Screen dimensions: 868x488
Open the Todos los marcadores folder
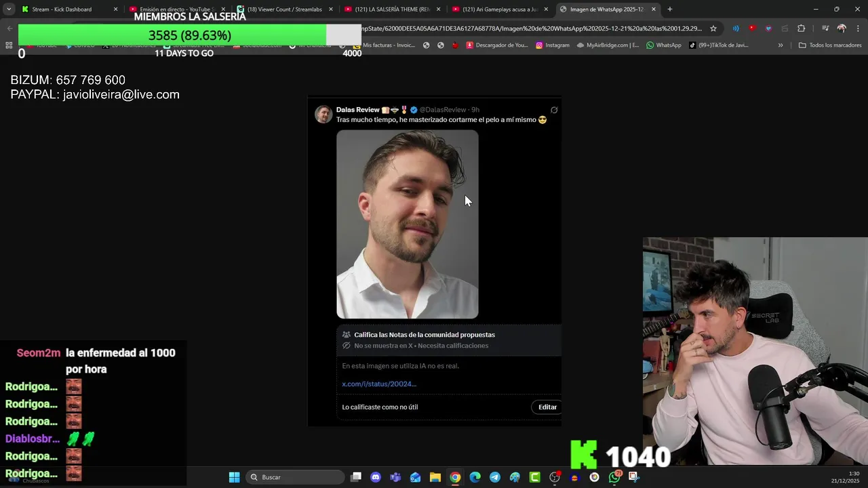point(830,45)
